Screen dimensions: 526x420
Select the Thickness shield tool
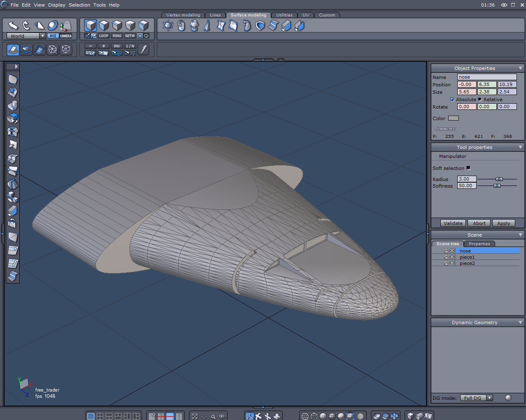(x=260, y=26)
